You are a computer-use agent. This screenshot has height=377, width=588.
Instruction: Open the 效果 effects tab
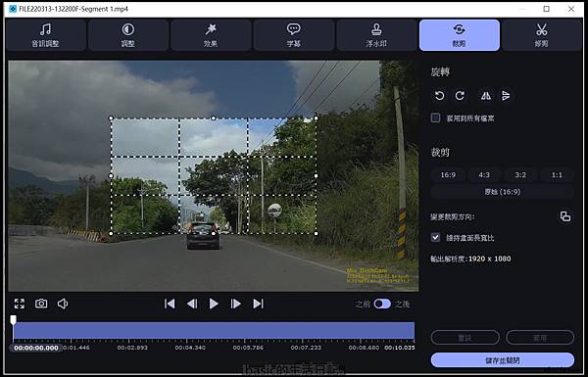[211, 35]
